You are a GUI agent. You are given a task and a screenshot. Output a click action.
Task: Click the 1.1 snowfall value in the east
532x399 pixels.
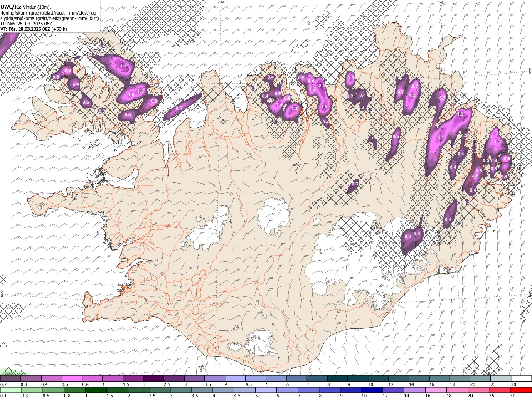point(441,137)
